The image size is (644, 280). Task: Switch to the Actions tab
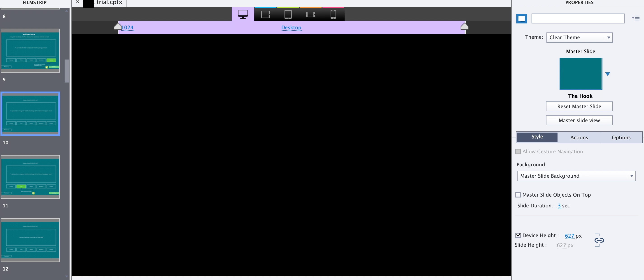tap(579, 138)
